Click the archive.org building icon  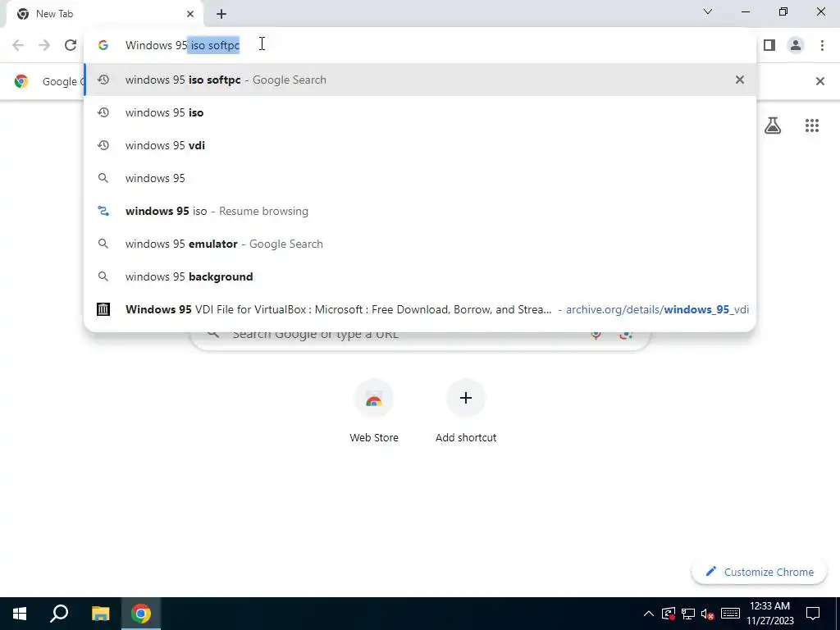coord(103,309)
